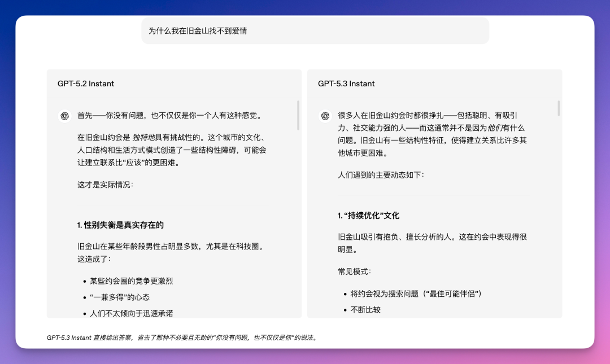
Task: Click the OpenAI logo in GPT-5.3 panel
Action: pyautogui.click(x=324, y=115)
